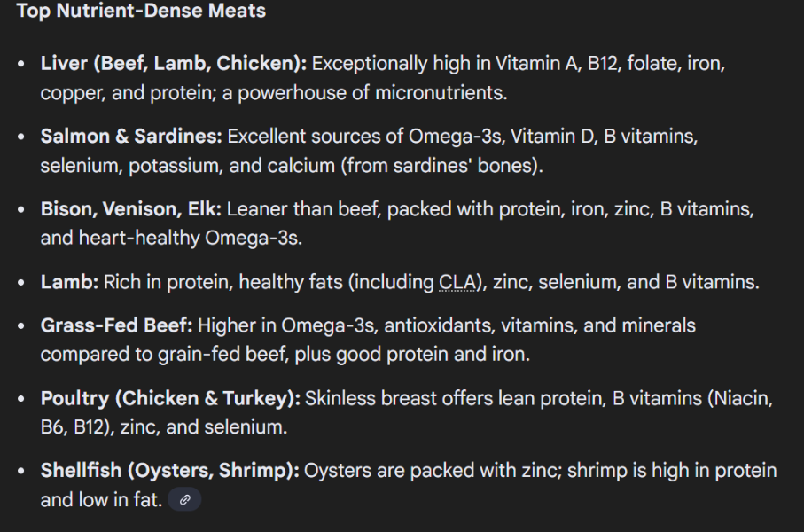Click the bold "Lamb:" label
The height and width of the screenshot is (532, 804).
pyautogui.click(x=69, y=283)
